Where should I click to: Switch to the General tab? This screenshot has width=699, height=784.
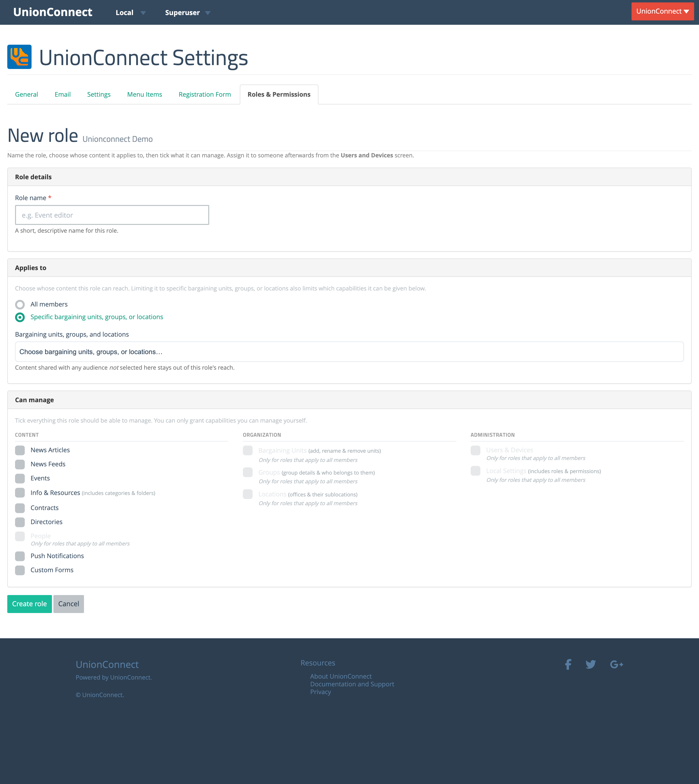pos(26,94)
